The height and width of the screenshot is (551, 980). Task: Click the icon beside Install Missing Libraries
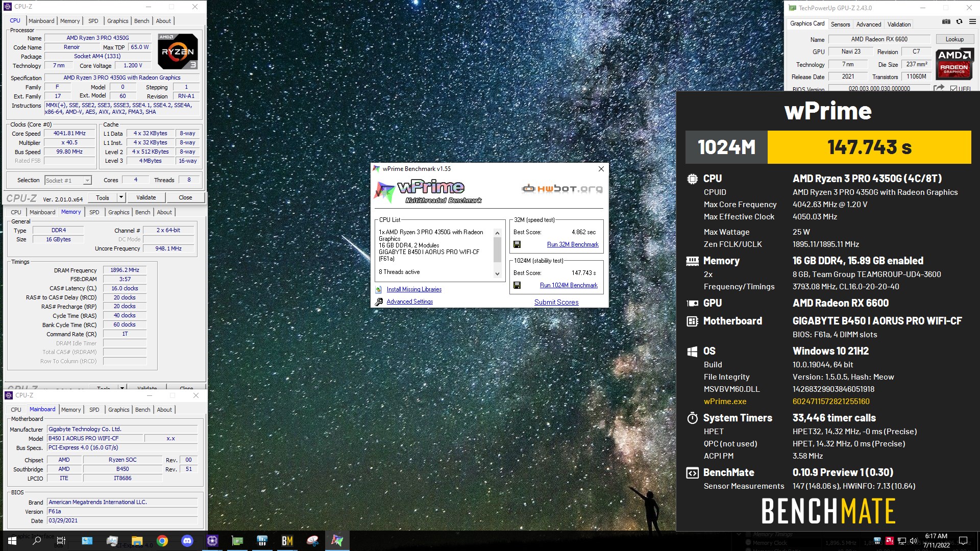coord(379,289)
